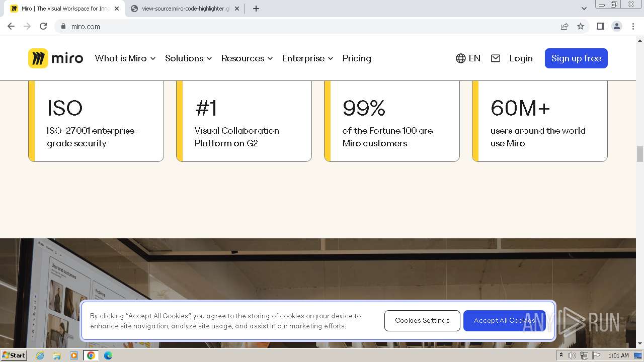View site info lock icon
The image size is (644, 362).
[63, 26]
